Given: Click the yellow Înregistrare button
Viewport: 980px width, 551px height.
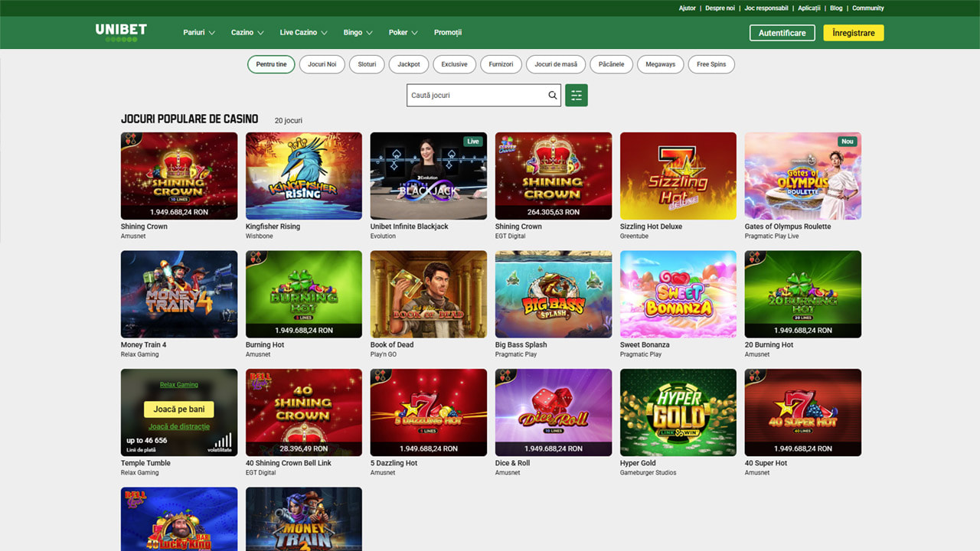Looking at the screenshot, I should (854, 33).
